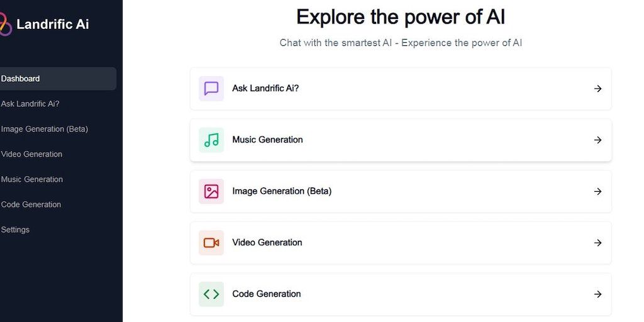This screenshot has width=644, height=322.
Task: Click arrow on Image Generation card
Action: [x=597, y=191]
